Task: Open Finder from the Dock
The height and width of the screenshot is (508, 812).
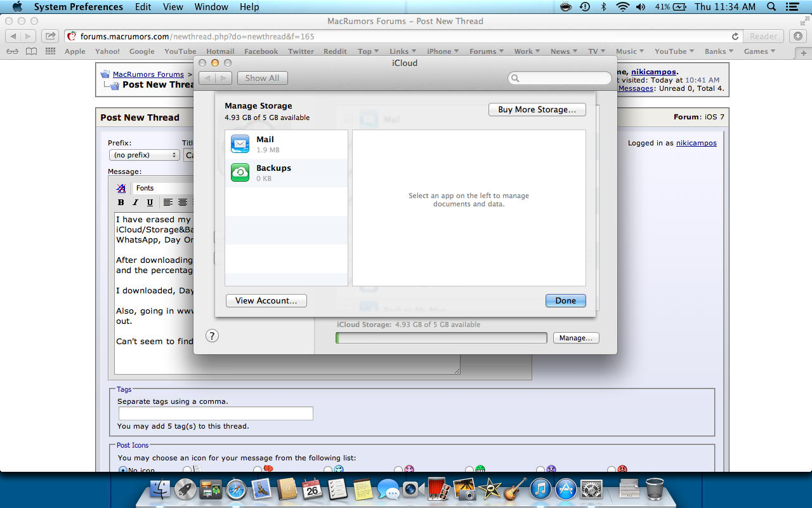Action: [161, 490]
